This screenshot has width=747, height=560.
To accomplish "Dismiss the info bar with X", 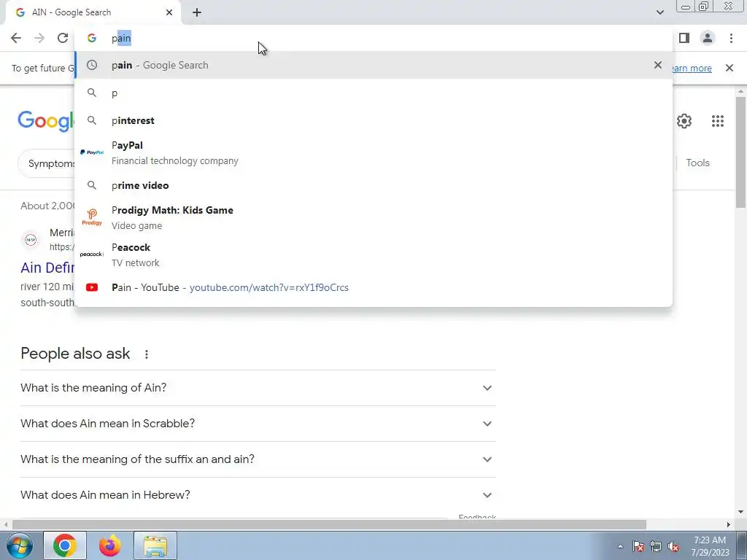I will pos(729,68).
